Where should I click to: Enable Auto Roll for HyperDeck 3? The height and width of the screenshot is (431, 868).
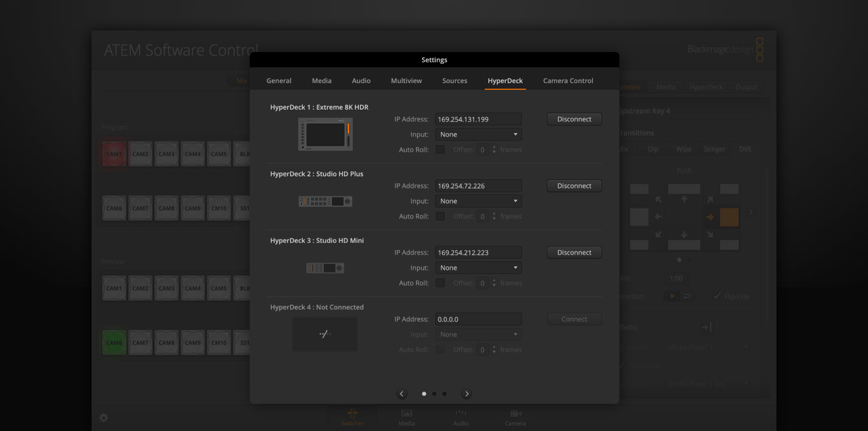[440, 283]
